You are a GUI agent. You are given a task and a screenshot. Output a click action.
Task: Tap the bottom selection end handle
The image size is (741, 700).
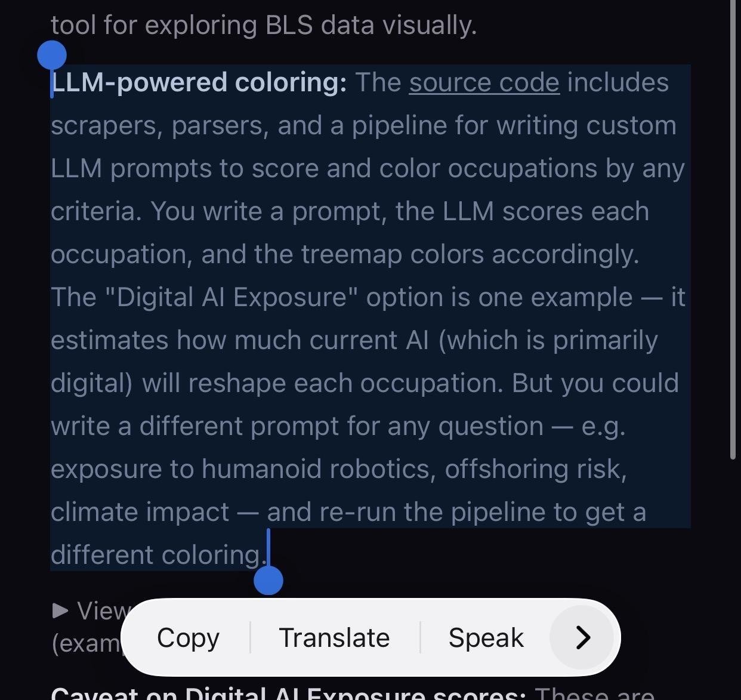(x=268, y=580)
